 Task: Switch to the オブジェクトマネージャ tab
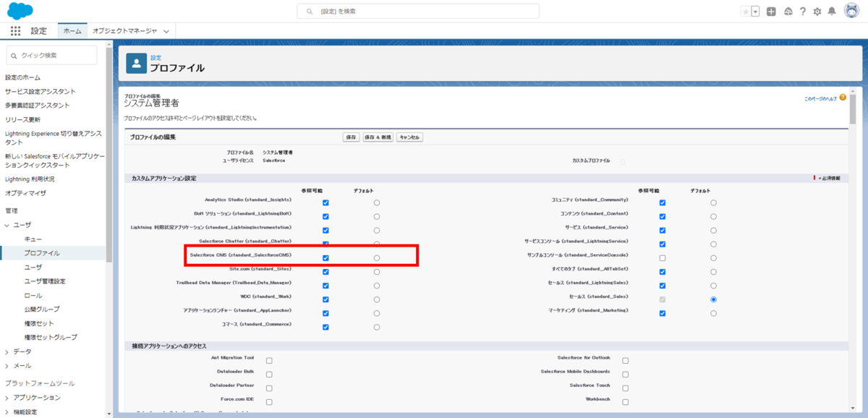point(124,31)
